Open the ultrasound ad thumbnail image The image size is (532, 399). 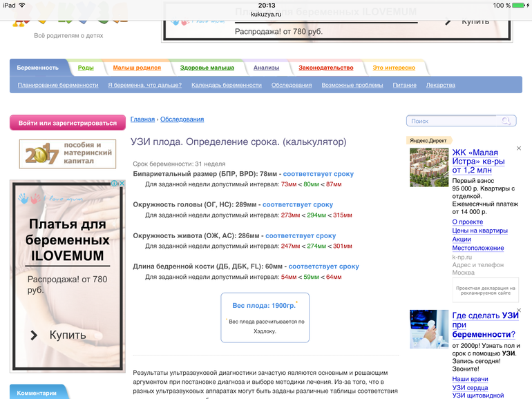(x=428, y=329)
